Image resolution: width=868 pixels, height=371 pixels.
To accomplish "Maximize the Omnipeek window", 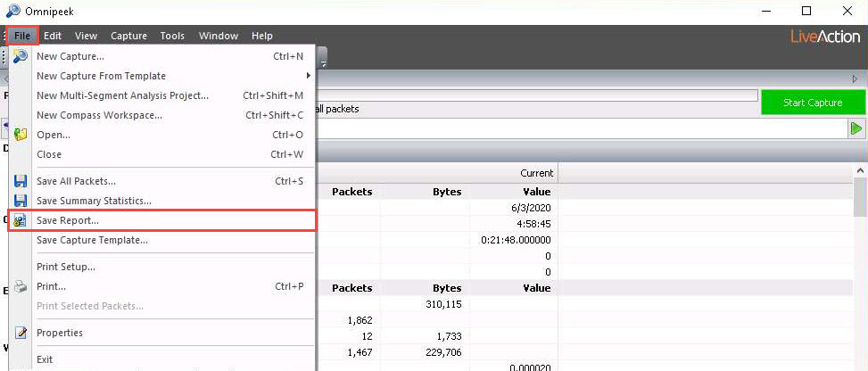I will coord(806,11).
